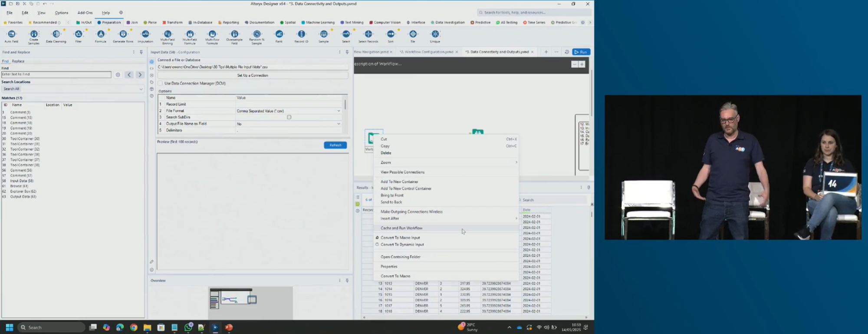This screenshot has height=334, width=868.
Task: Pin the Input Data Configuration panel
Action: [347, 52]
